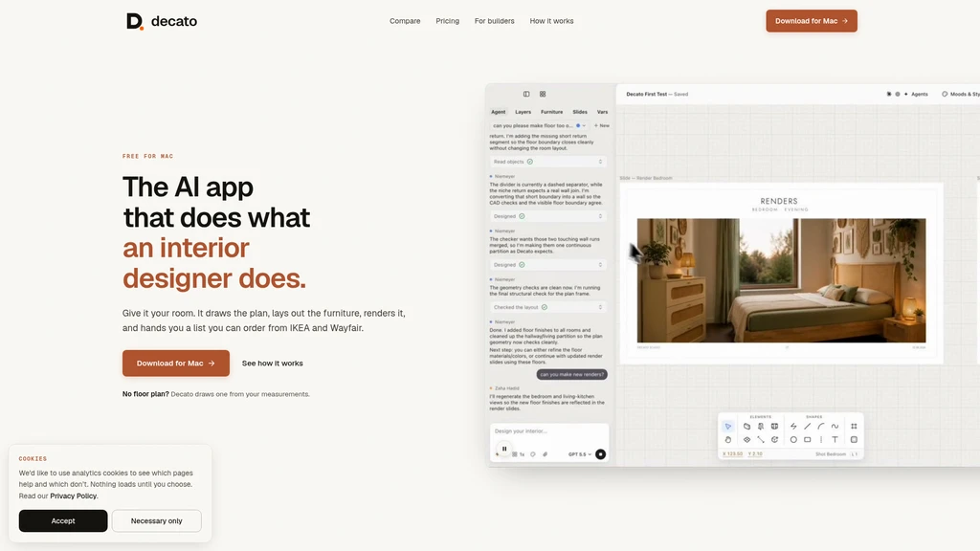
Task: Expand the Read objects step
Action: [x=547, y=162]
